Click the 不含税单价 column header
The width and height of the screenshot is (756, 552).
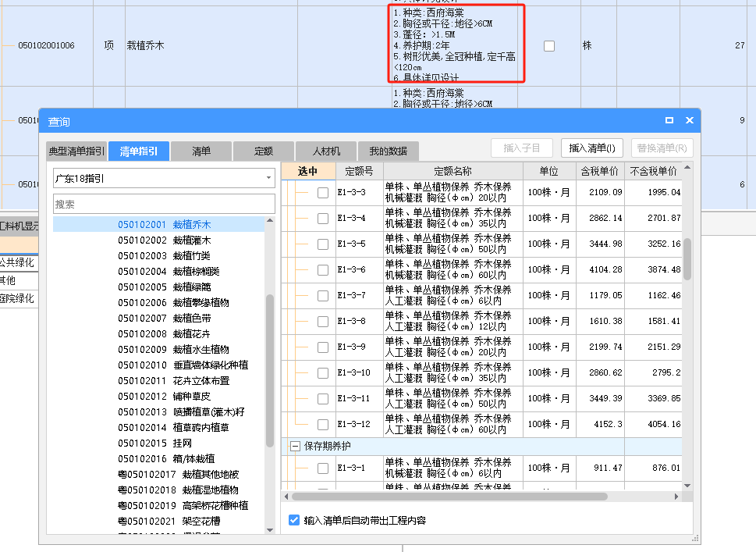click(x=653, y=171)
